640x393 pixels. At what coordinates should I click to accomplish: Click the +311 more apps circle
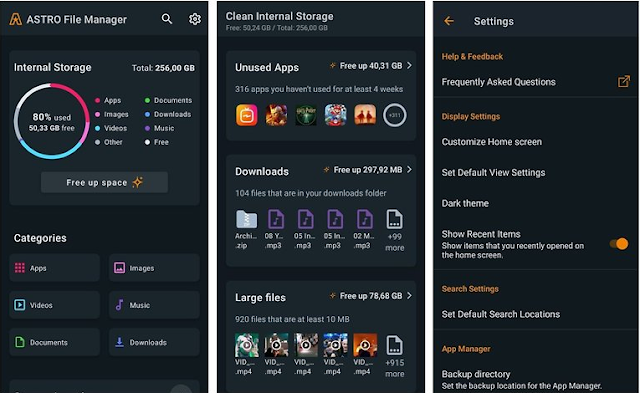point(394,115)
